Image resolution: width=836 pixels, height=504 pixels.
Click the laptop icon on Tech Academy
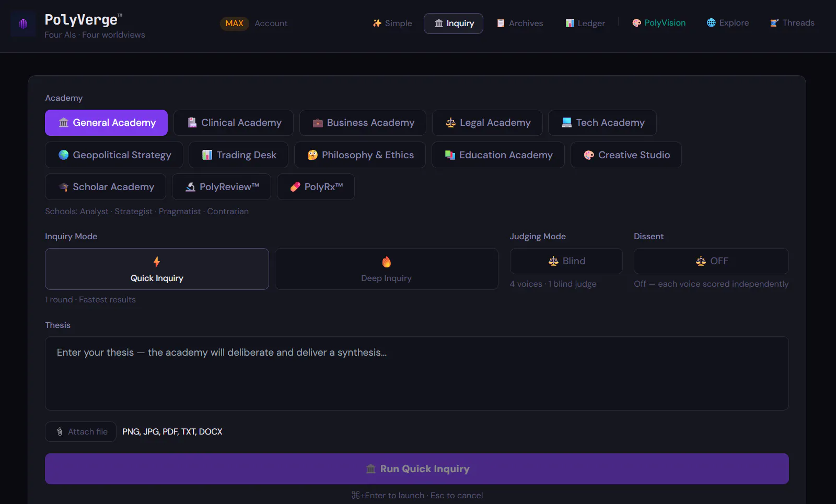(x=567, y=123)
